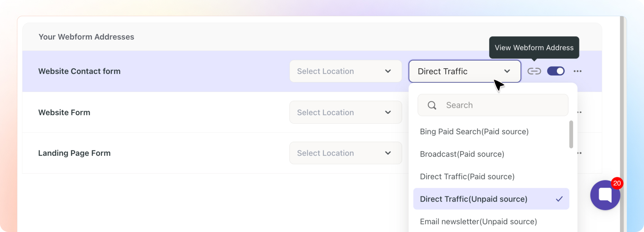Image resolution: width=644 pixels, height=232 pixels.
Task: Pick Email newsletter(Unpaid source) option
Action: pyautogui.click(x=478, y=222)
